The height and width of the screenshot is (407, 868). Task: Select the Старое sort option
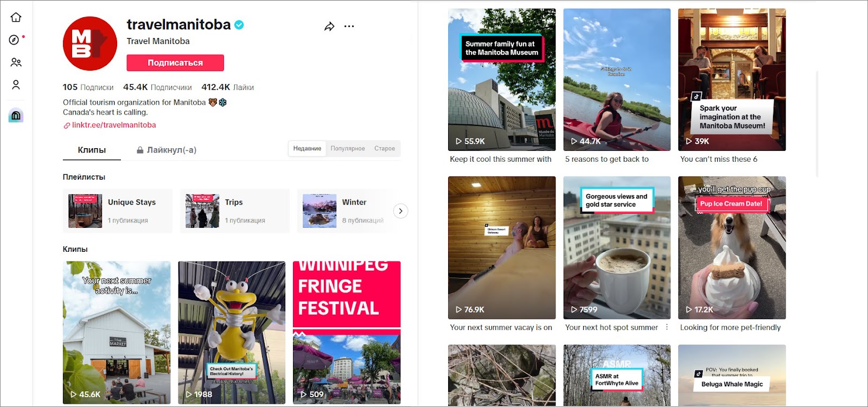385,149
